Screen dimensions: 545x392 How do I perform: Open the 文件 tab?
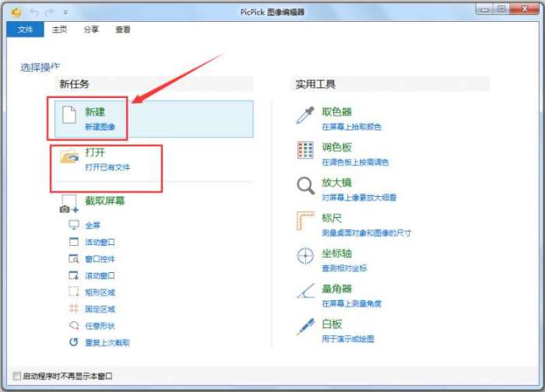[x=26, y=30]
